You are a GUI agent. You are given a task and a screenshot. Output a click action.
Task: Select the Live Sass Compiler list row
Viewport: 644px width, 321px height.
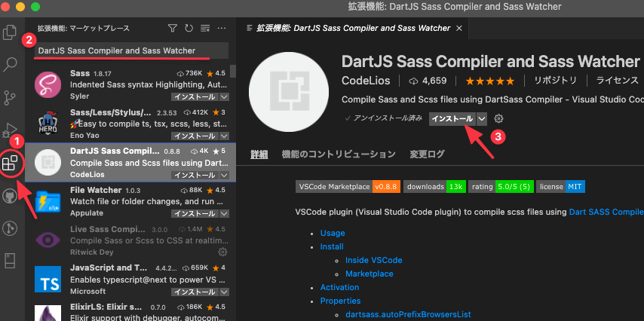pos(130,240)
